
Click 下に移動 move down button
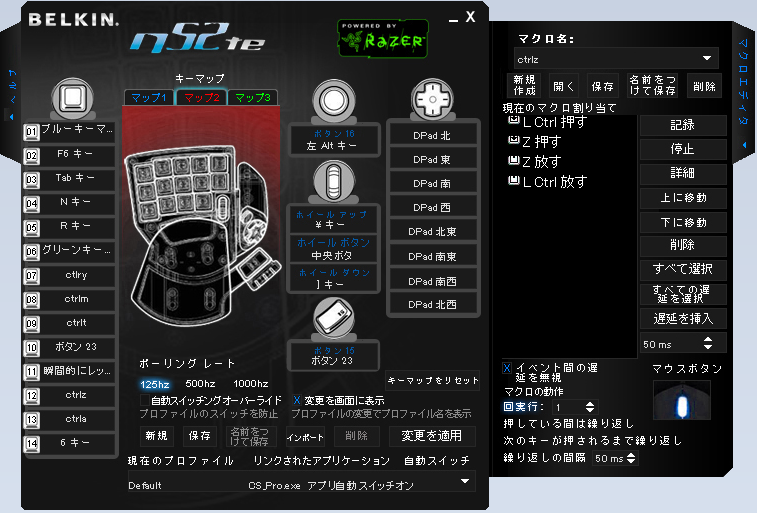[x=683, y=222]
